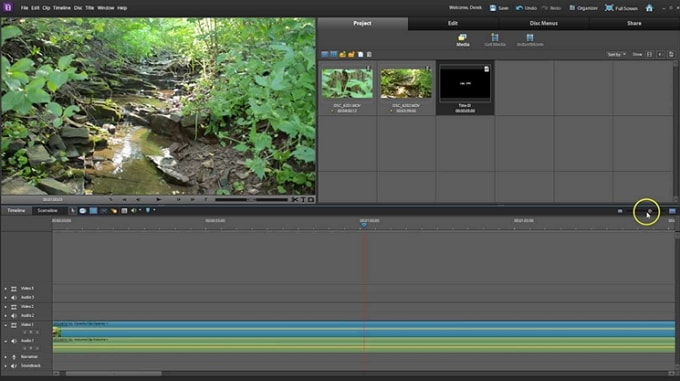
Task: Select the Title 01 clip thumbnail
Action: pyautogui.click(x=465, y=83)
